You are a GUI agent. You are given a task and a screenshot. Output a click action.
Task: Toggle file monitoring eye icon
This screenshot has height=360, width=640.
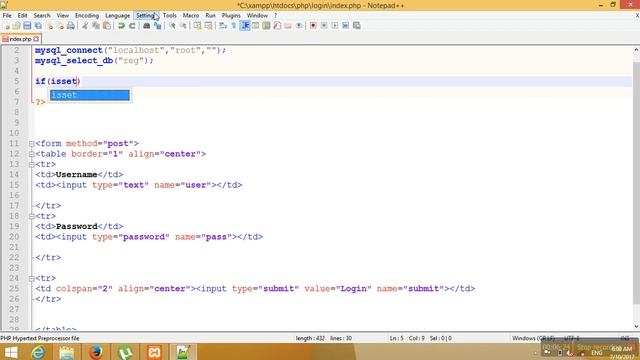[299, 26]
